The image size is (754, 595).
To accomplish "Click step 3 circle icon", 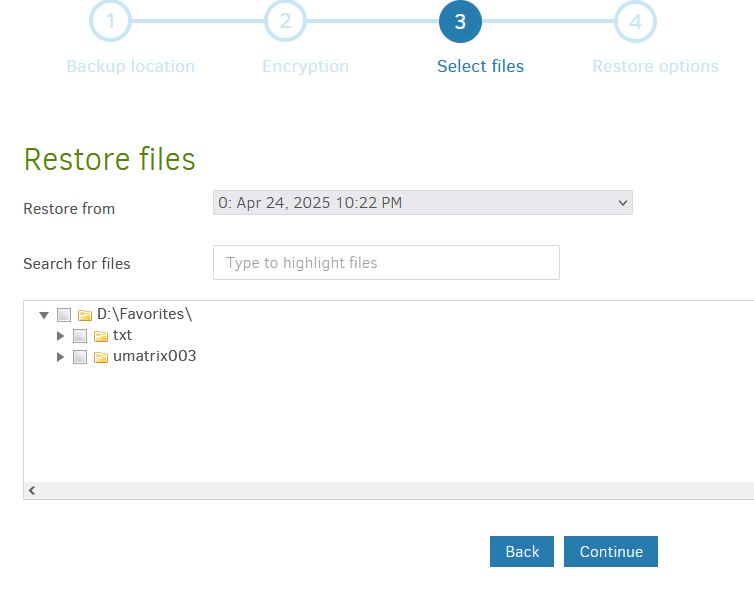I will [460, 22].
